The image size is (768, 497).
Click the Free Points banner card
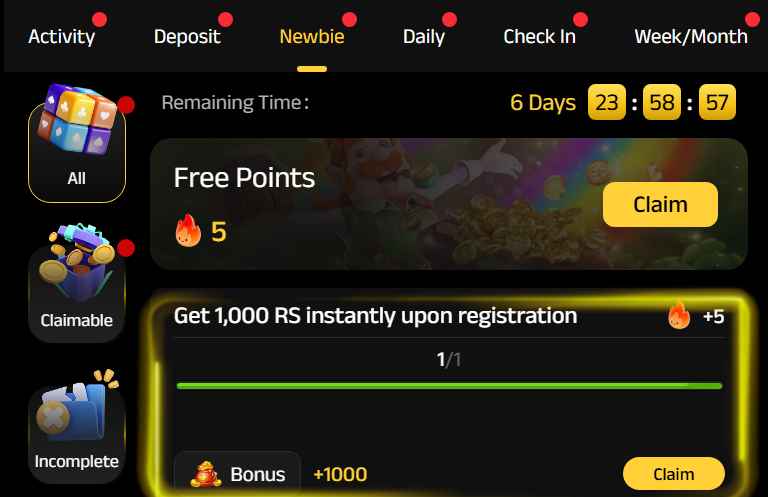(x=449, y=204)
